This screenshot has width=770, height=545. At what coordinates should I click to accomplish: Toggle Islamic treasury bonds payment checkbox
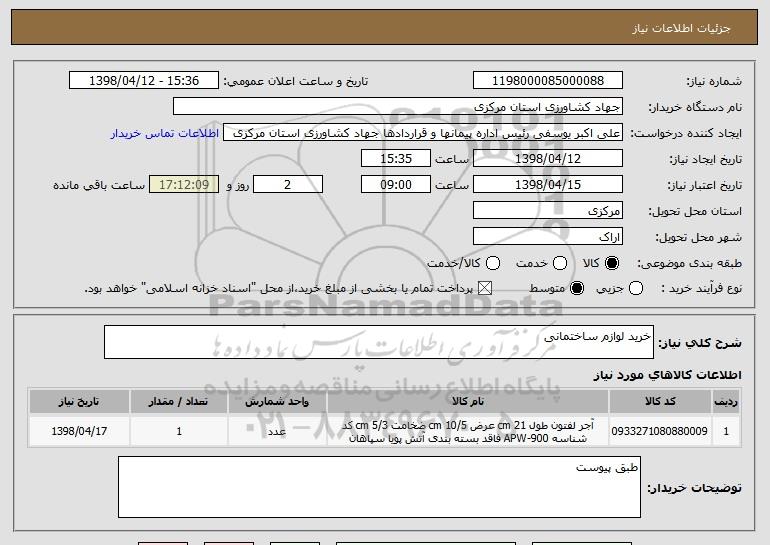pos(485,288)
